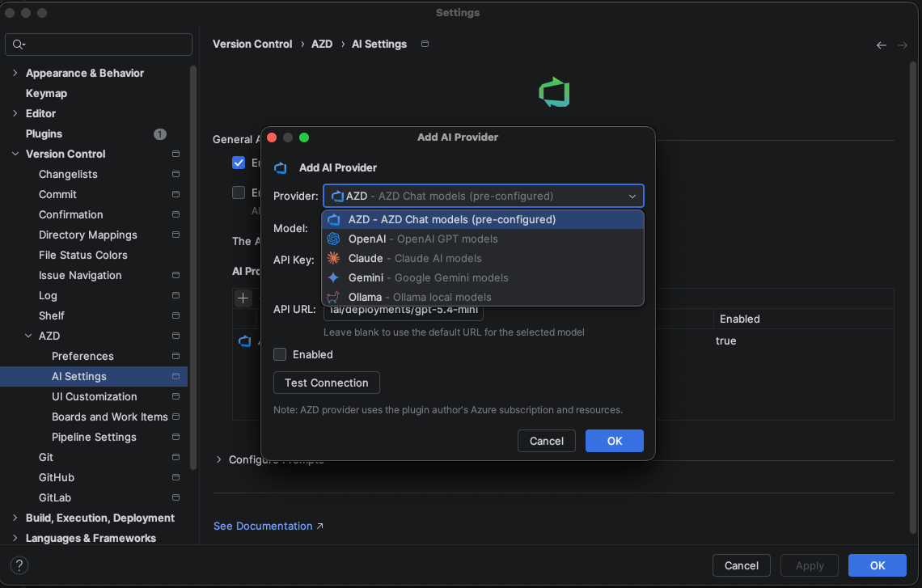Viewport: 922px width, 588px height.
Task: Click Version Control breadcrumb
Action: [x=252, y=44]
